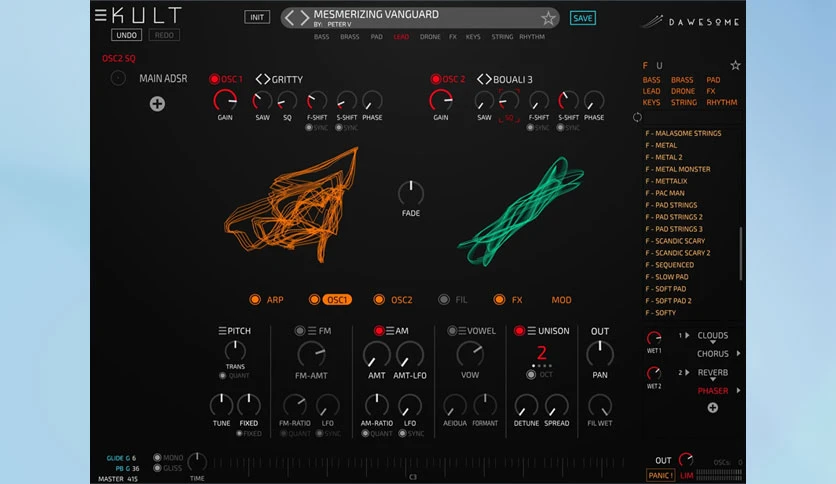Open the MOD tab
This screenshot has height=484, width=836.
561,300
